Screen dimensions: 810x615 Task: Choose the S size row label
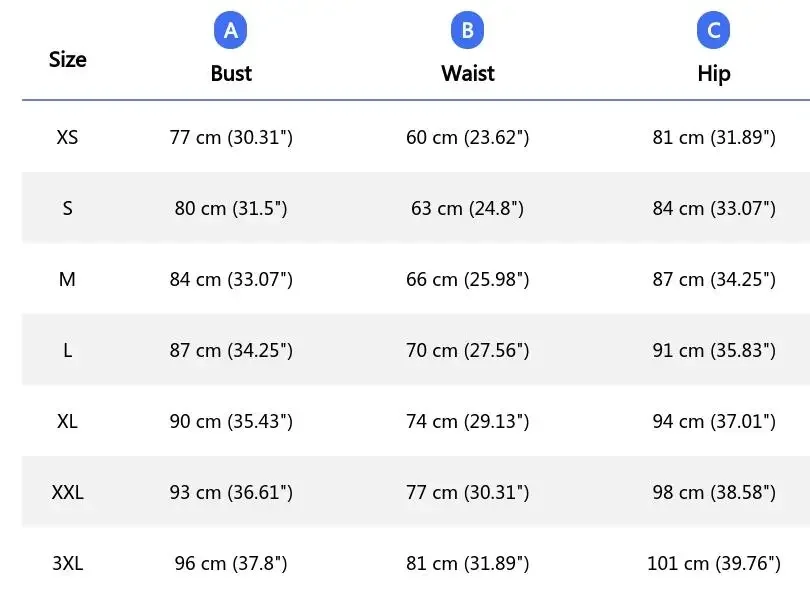pyautogui.click(x=68, y=208)
